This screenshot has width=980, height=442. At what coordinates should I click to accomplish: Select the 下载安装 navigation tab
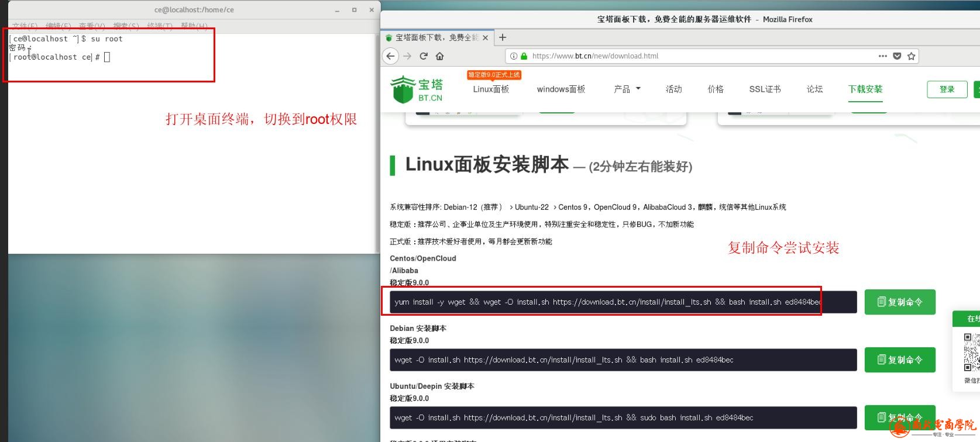click(x=865, y=89)
